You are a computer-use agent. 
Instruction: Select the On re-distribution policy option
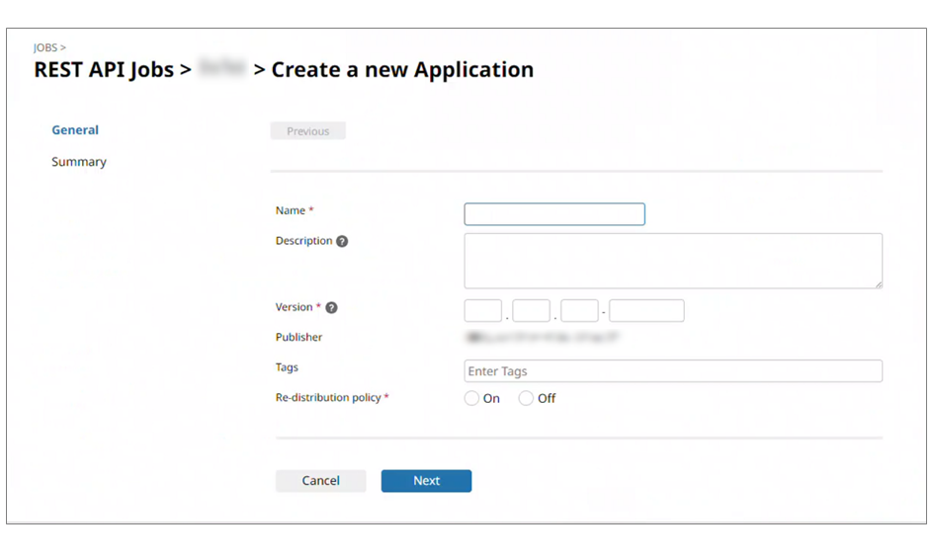(x=471, y=399)
